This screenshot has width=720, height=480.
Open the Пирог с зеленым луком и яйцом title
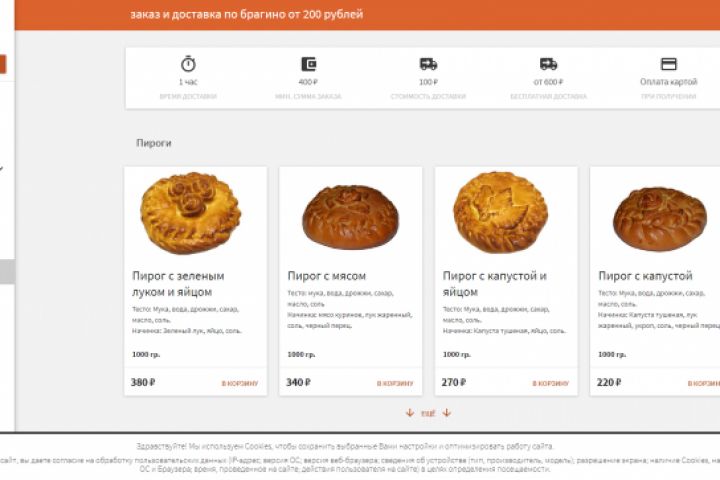pos(179,284)
